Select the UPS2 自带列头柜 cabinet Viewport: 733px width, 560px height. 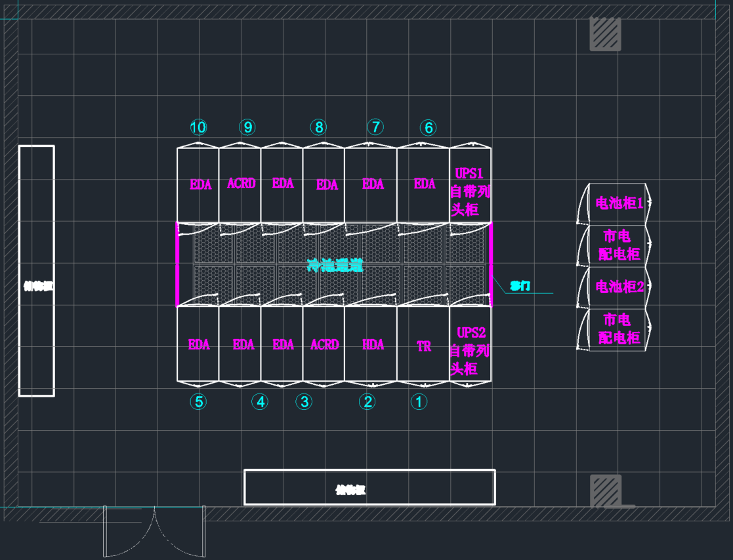tap(470, 351)
